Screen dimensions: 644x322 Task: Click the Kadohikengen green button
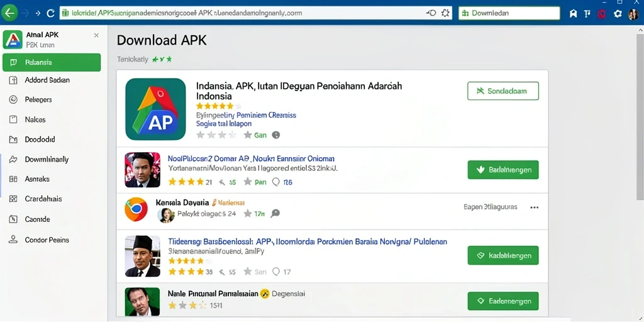pyautogui.click(x=502, y=255)
